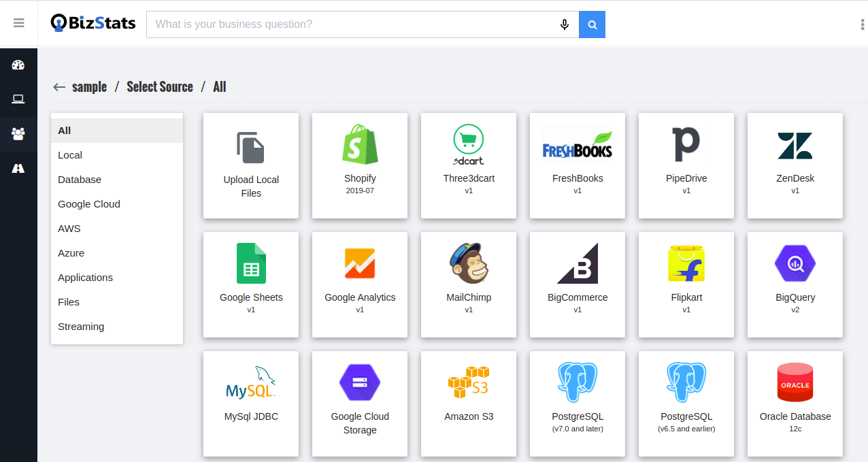The height and width of the screenshot is (462, 868).
Task: Select the Google Cloud category
Action: pos(117,204)
